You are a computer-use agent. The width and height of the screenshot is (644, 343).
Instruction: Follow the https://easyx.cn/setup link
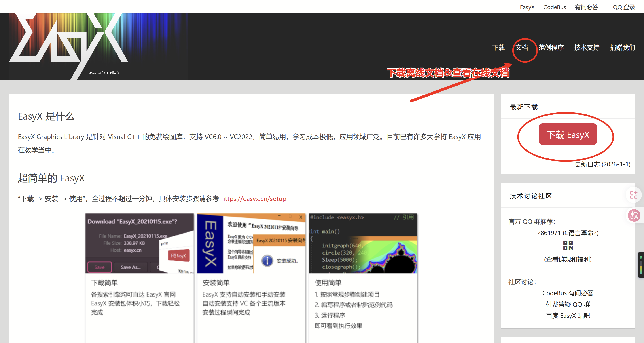coord(254,199)
